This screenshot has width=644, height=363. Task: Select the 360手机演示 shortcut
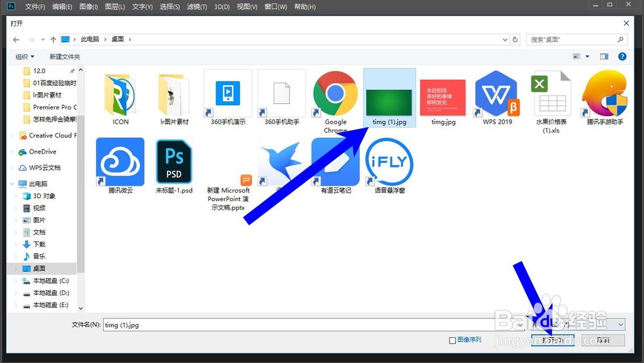[228, 99]
